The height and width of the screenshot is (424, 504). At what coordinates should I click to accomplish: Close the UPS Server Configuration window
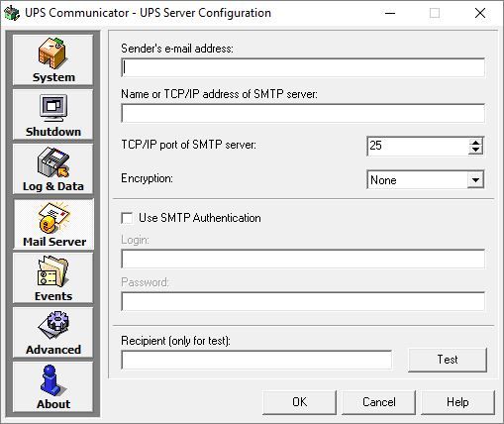(480, 13)
